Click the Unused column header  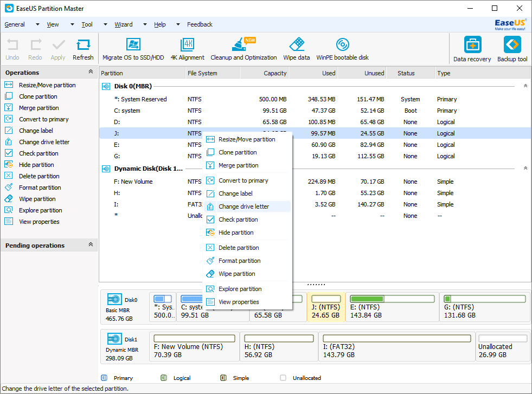click(x=362, y=73)
